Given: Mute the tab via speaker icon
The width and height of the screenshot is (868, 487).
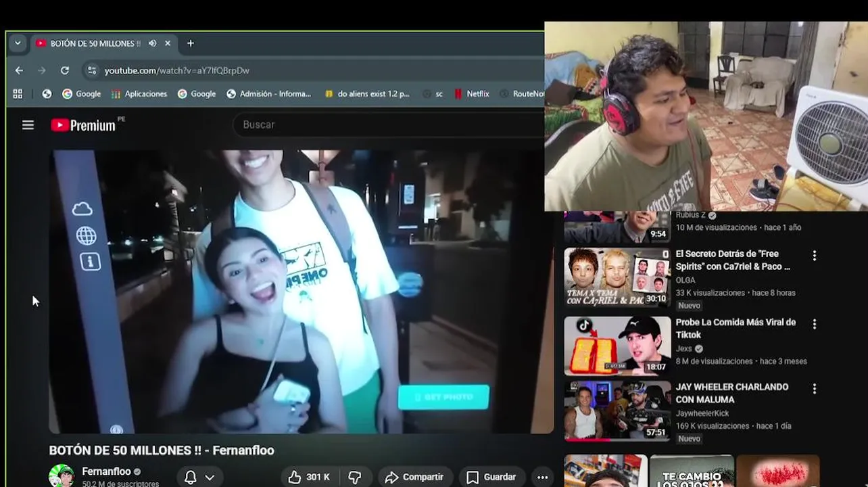Looking at the screenshot, I should coord(152,43).
